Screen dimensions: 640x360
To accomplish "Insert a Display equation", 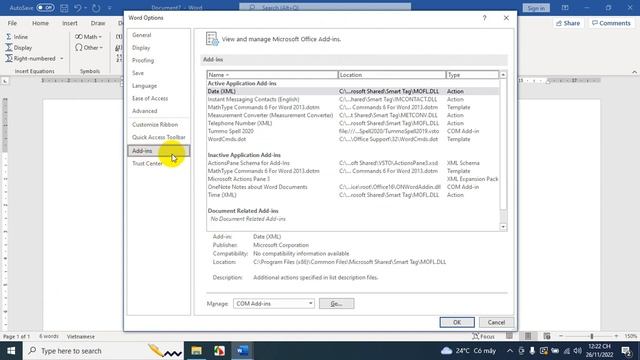I will tap(19, 48).
